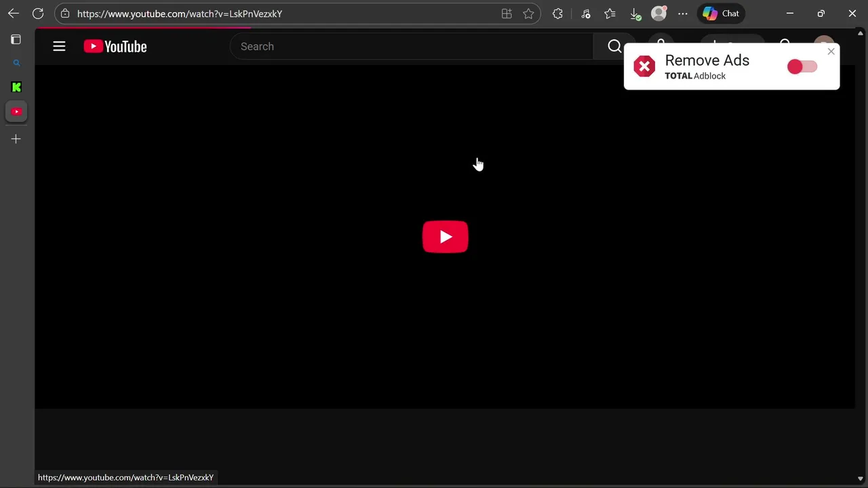Screen dimensions: 868x488
Task: Open the tab actions menu icon in sidebar
Action: coord(16,39)
